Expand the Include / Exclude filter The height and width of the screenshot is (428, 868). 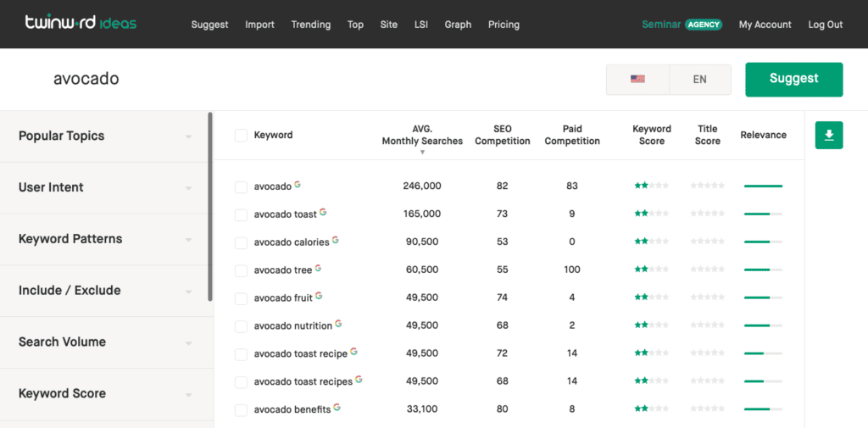[x=105, y=291]
